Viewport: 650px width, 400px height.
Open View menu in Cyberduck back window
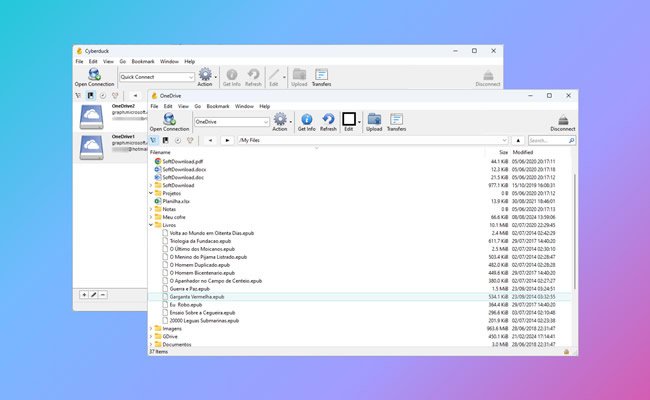tap(108, 61)
